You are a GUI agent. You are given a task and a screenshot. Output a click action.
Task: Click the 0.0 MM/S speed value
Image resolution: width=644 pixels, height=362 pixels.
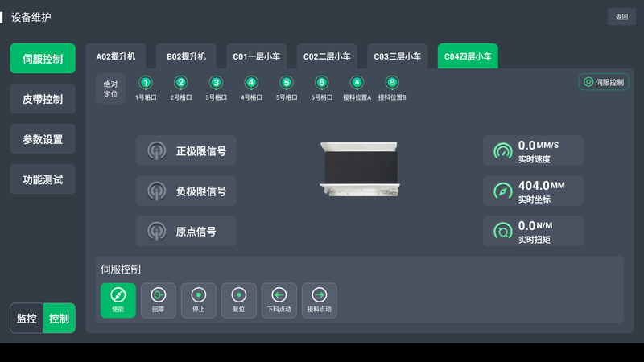coord(539,146)
